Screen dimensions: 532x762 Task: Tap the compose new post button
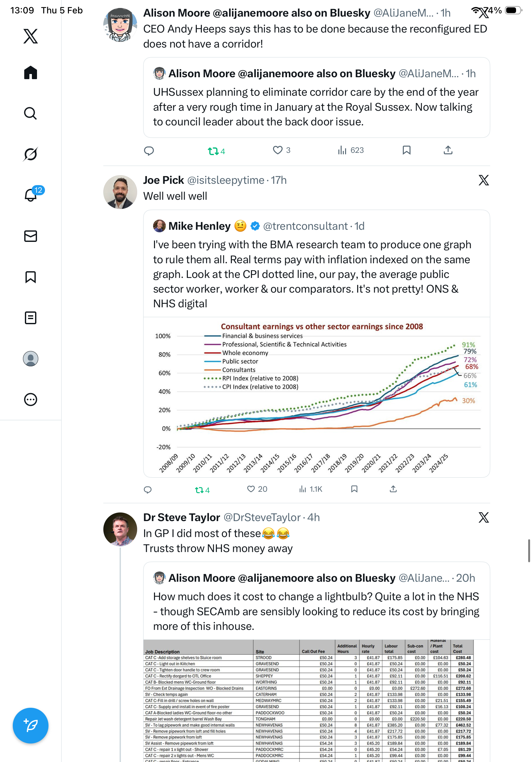point(31,726)
